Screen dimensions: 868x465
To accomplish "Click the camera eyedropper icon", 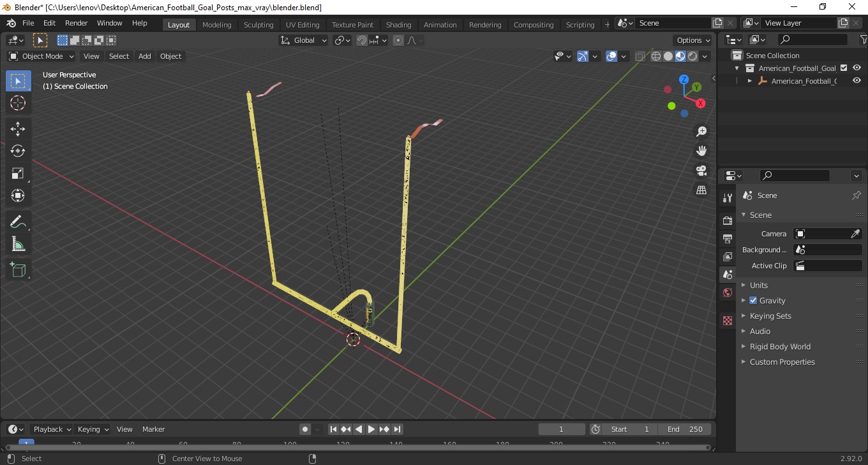I will tap(856, 234).
